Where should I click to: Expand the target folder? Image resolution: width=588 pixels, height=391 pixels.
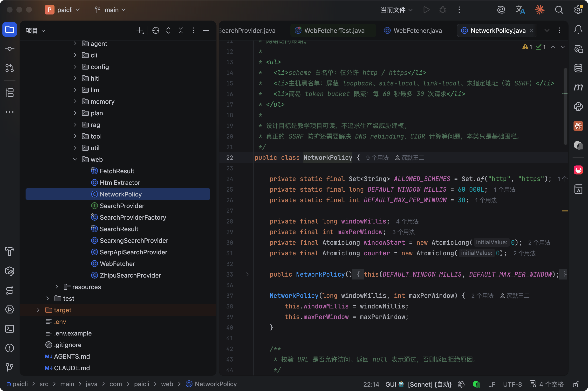pyautogui.click(x=38, y=310)
